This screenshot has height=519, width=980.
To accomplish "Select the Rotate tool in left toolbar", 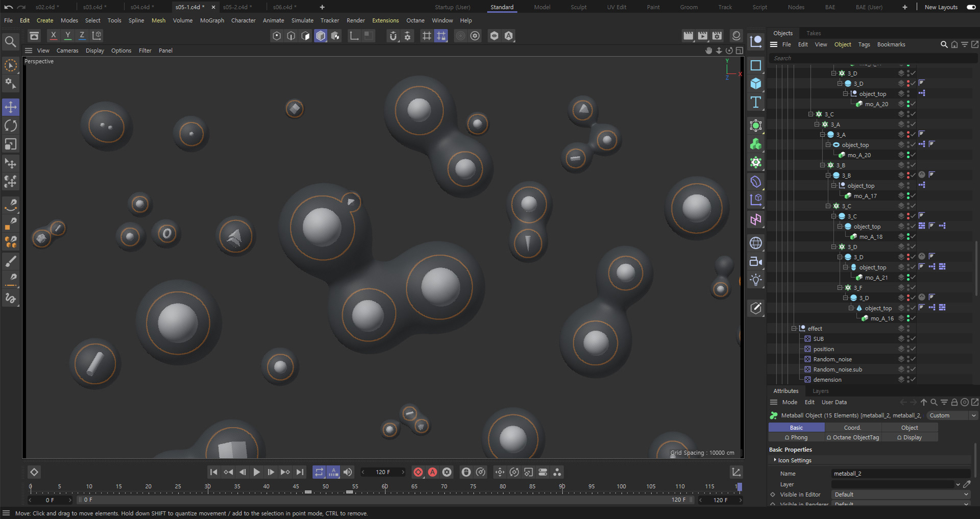I will pos(11,126).
